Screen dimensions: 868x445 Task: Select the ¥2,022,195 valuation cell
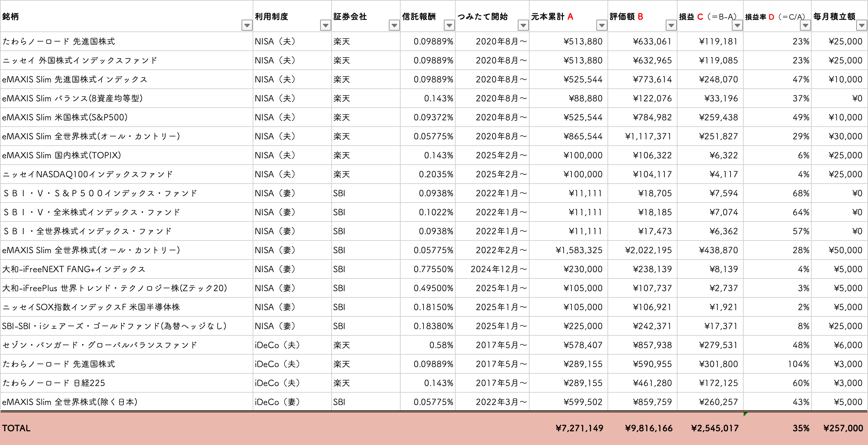click(x=642, y=250)
